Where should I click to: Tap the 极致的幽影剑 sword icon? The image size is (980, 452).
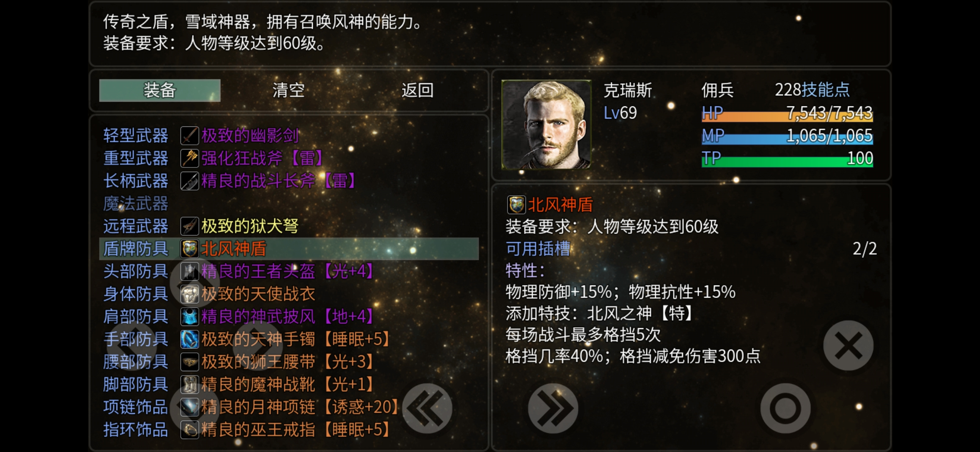coord(189,136)
